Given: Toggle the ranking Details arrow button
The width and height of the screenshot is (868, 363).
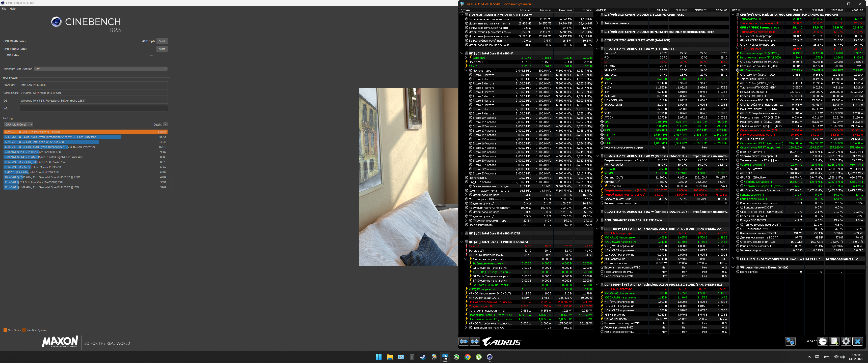Looking at the screenshot, I should (x=166, y=125).
